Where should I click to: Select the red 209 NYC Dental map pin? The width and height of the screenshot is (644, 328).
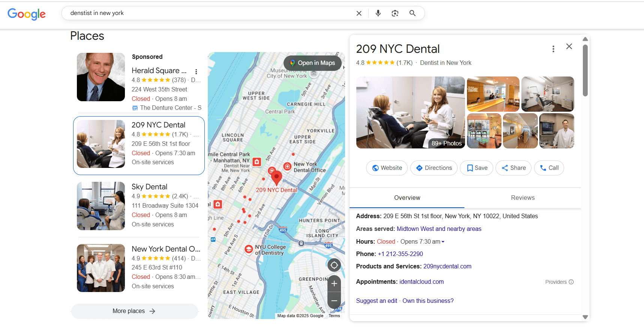[276, 178]
